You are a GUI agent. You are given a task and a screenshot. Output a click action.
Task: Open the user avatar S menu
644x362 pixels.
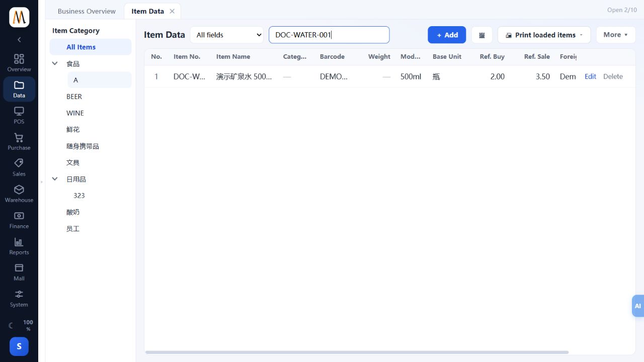[x=19, y=346]
